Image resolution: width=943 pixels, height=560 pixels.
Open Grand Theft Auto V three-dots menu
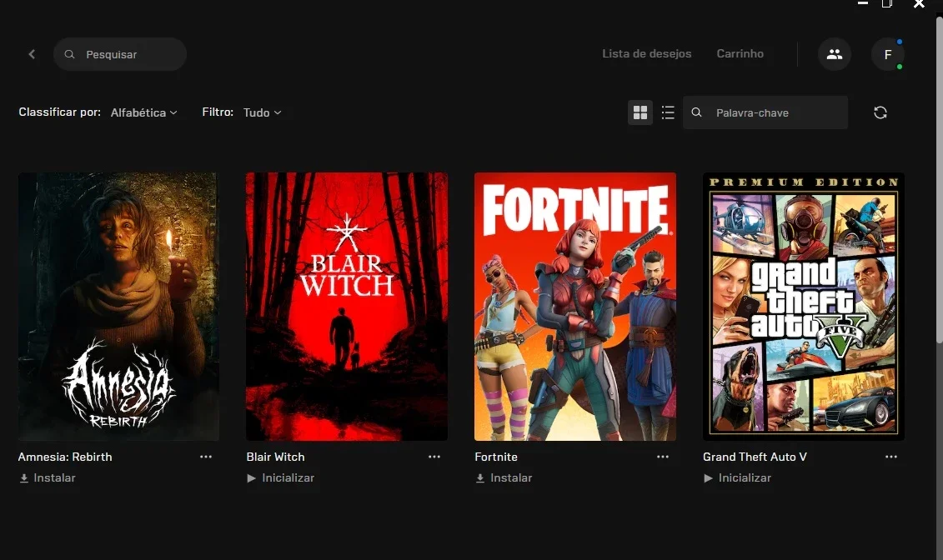[891, 457]
